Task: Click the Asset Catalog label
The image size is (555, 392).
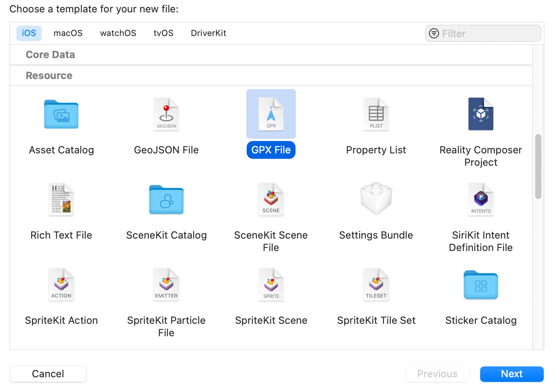Action: (x=61, y=150)
